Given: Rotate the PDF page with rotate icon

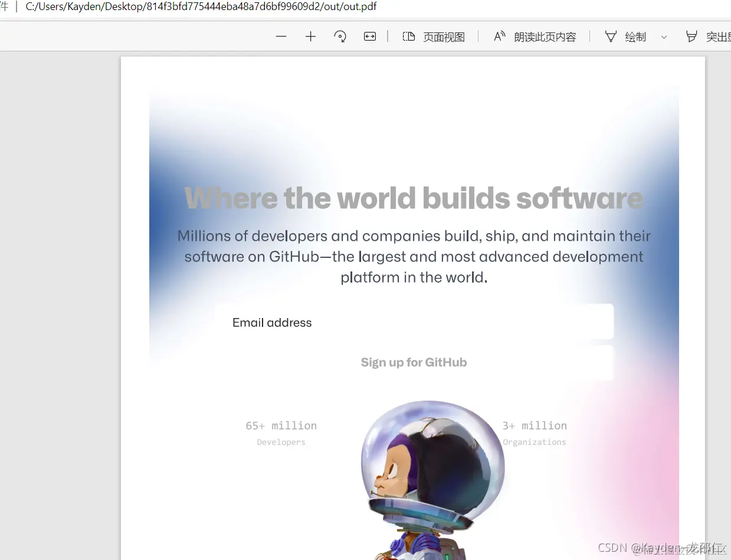Looking at the screenshot, I should (340, 37).
